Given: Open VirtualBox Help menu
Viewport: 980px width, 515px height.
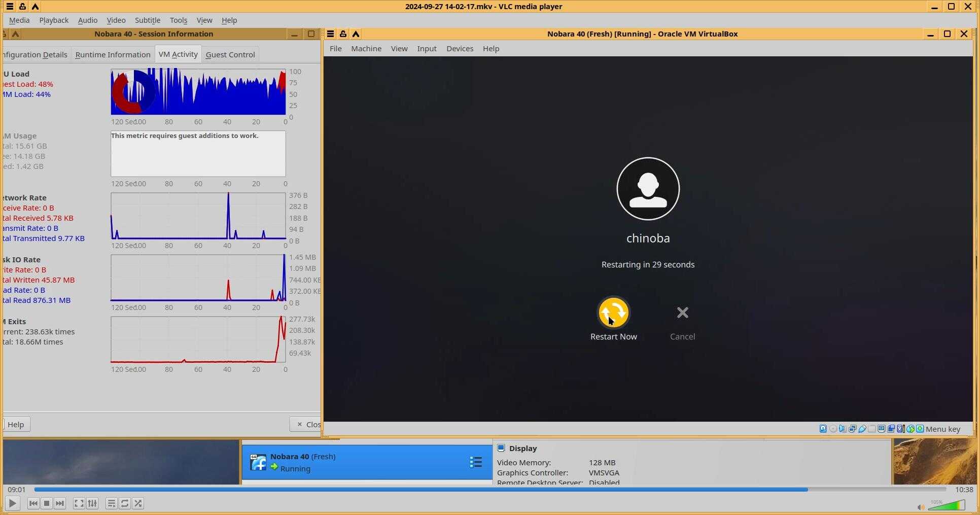Looking at the screenshot, I should [x=491, y=49].
